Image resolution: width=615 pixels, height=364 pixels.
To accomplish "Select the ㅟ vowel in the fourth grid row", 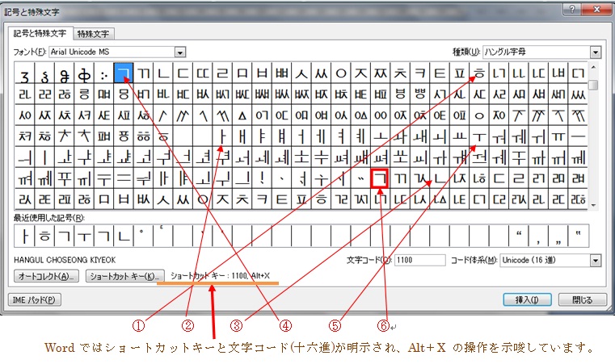I will pos(538,136).
